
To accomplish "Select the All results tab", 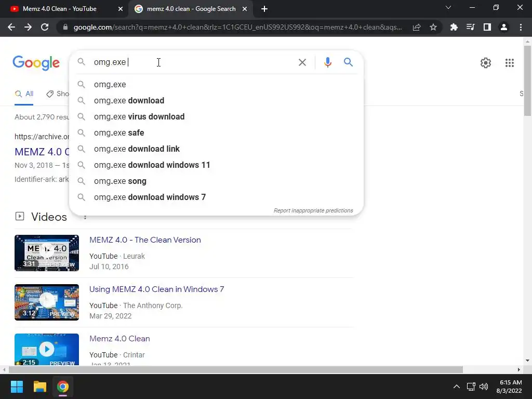I will [24, 94].
